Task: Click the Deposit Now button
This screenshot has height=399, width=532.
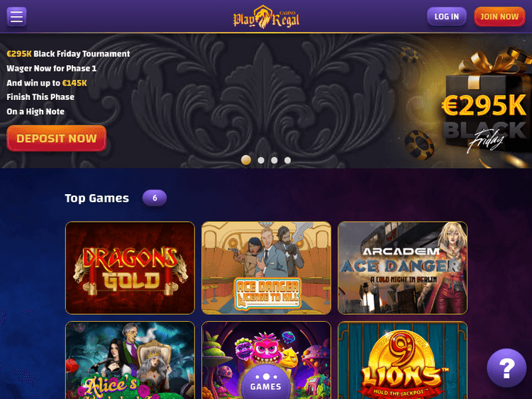Action: [x=56, y=138]
